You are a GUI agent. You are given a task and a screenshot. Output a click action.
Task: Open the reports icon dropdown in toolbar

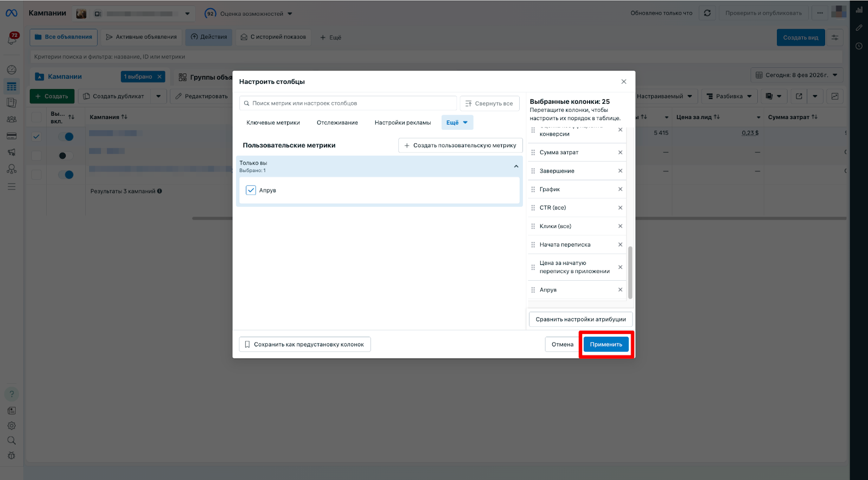coord(774,96)
